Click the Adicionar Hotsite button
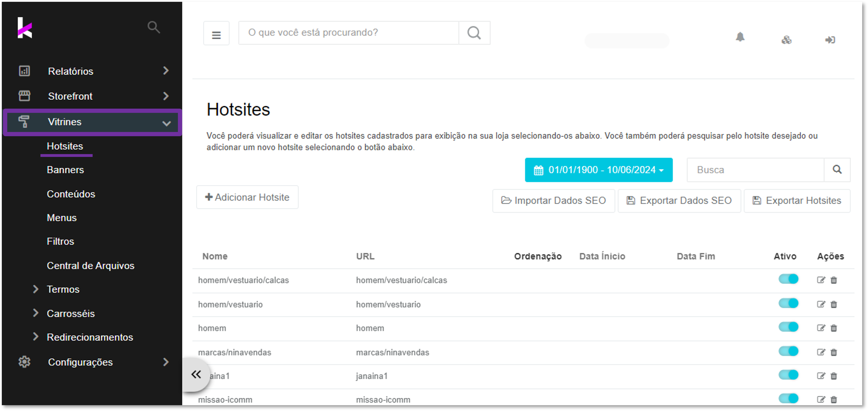Viewport: 868px width, 411px height. coord(247,197)
